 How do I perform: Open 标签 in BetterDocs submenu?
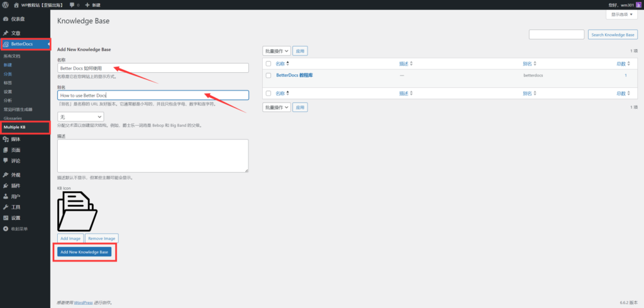coord(8,82)
